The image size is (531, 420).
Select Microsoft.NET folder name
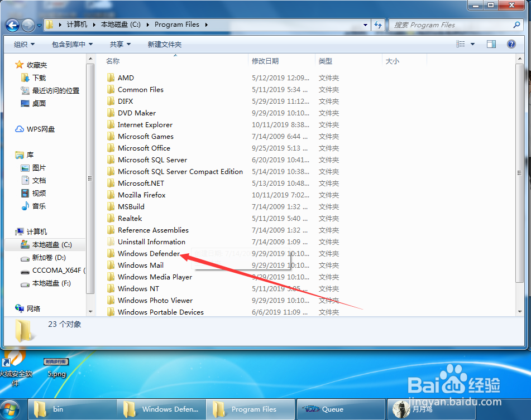coord(141,184)
